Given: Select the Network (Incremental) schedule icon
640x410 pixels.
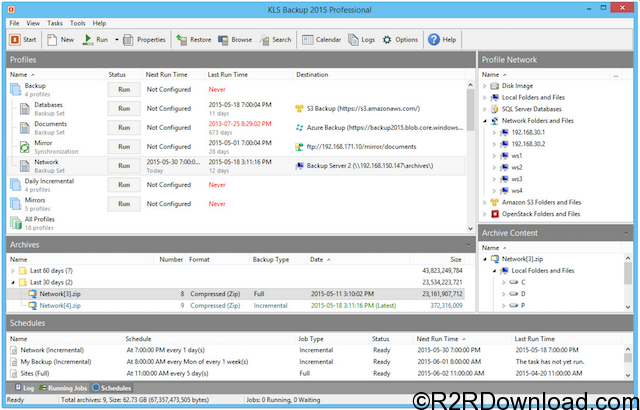Looking at the screenshot, I should coord(14,350).
